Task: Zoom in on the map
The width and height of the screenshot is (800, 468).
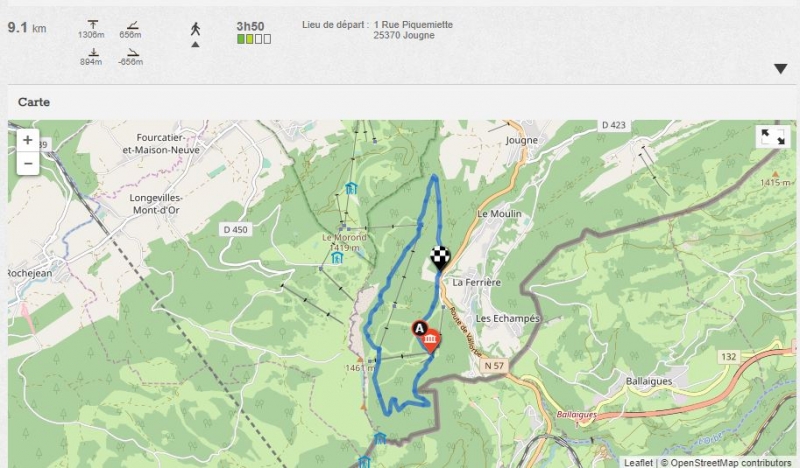Action: (x=28, y=140)
